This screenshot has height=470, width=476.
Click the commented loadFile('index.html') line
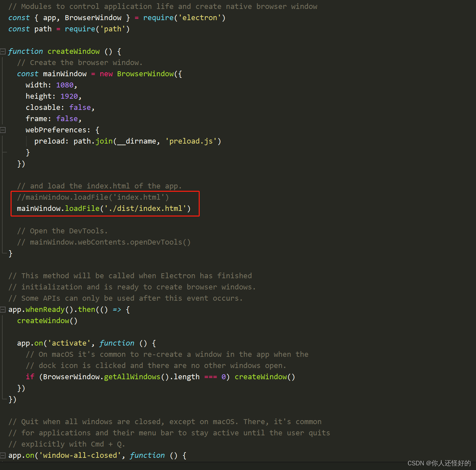click(x=93, y=197)
